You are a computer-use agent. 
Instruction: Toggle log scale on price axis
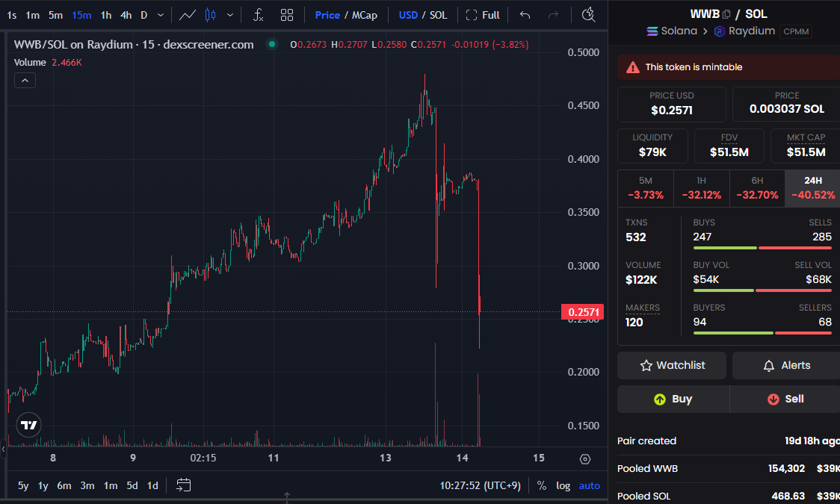pyautogui.click(x=563, y=486)
